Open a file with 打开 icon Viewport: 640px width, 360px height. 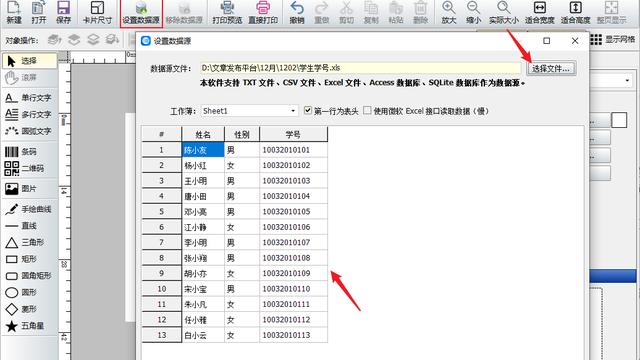pos(39,12)
